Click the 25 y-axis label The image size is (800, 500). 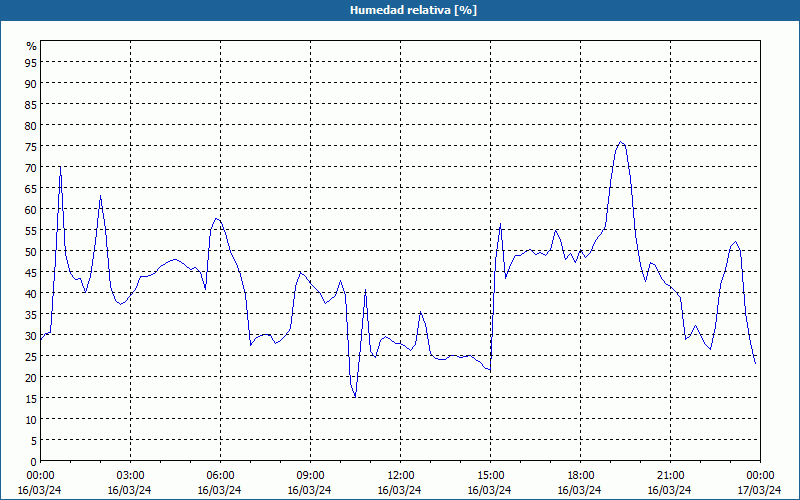[31, 357]
